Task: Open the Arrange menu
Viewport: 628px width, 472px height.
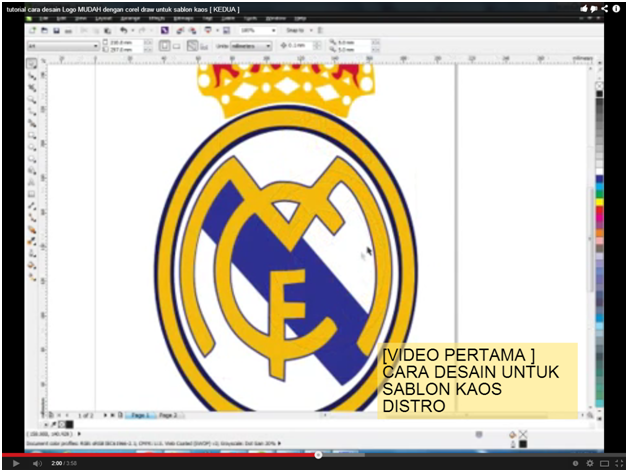Action: pyautogui.click(x=130, y=18)
